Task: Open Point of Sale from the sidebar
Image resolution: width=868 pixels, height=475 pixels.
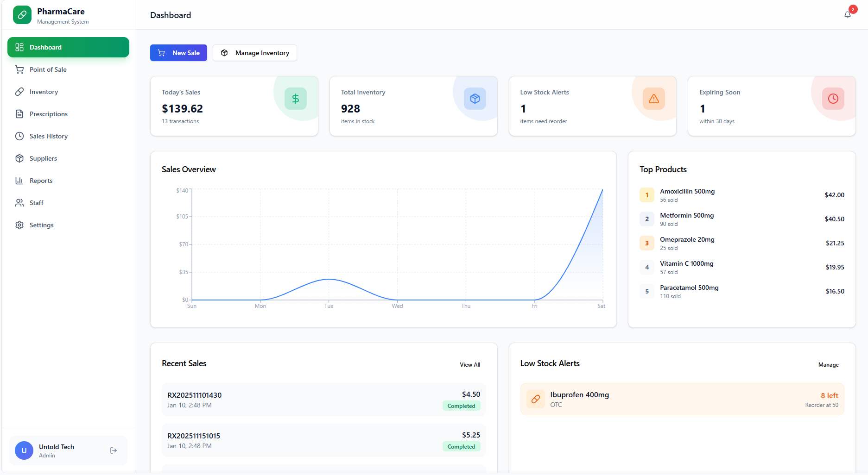Action: point(48,69)
